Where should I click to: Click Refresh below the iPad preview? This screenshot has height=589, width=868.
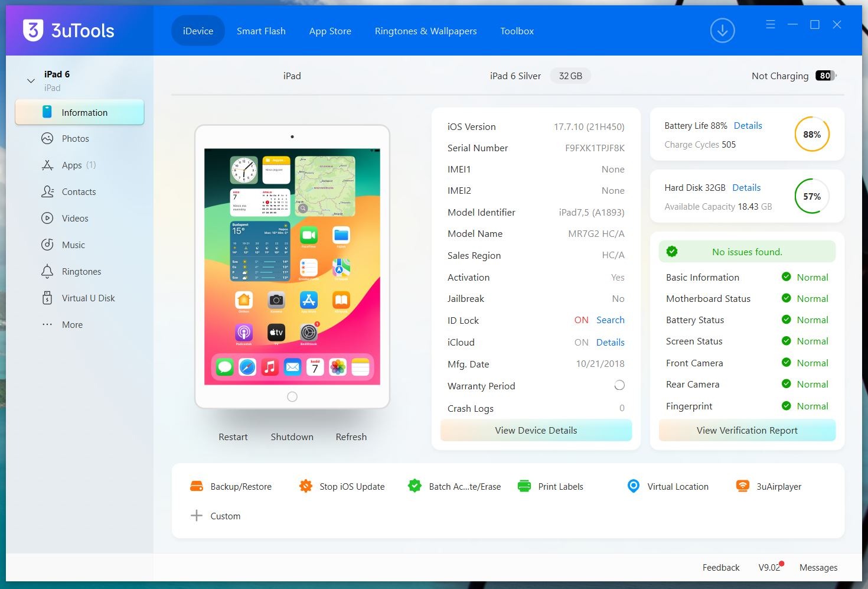(351, 437)
